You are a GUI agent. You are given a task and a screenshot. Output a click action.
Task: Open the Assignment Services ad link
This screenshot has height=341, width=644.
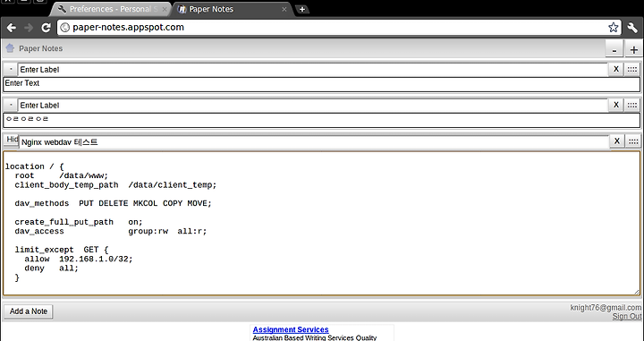click(291, 329)
